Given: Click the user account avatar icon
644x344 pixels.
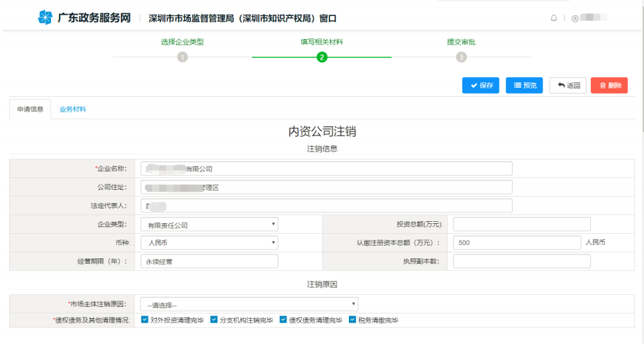Looking at the screenshot, I should pos(574,18).
